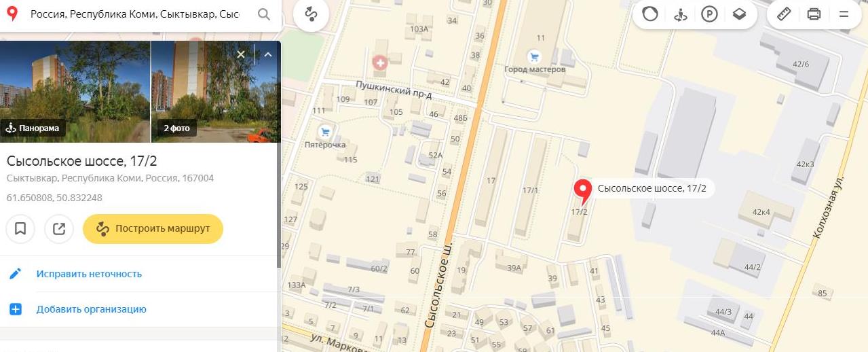Toggle the parking layer
The height and width of the screenshot is (352, 868).
click(710, 14)
